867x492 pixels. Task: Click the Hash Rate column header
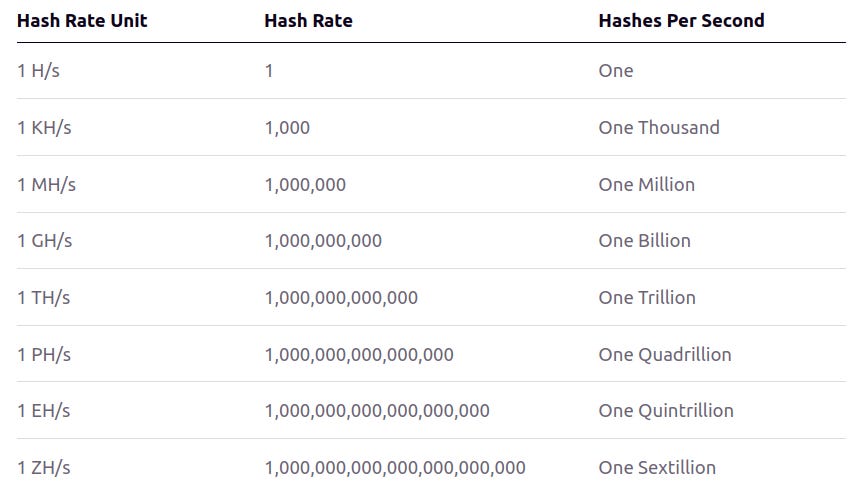309,20
